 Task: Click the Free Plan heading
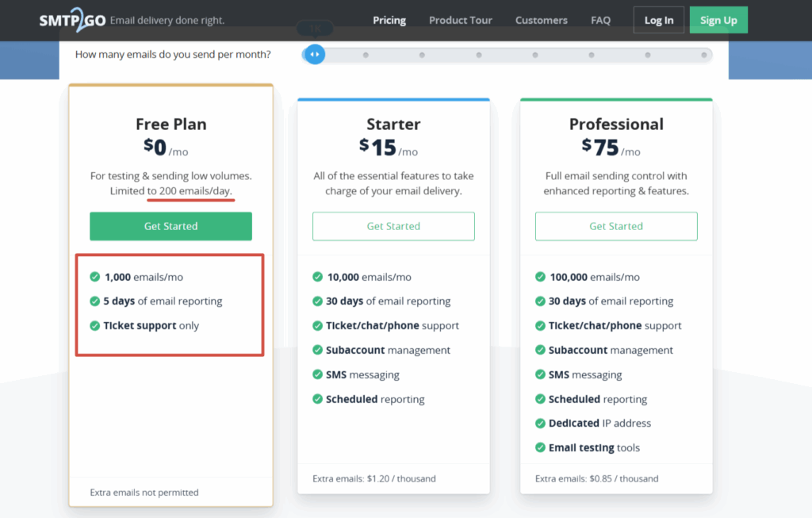point(171,125)
